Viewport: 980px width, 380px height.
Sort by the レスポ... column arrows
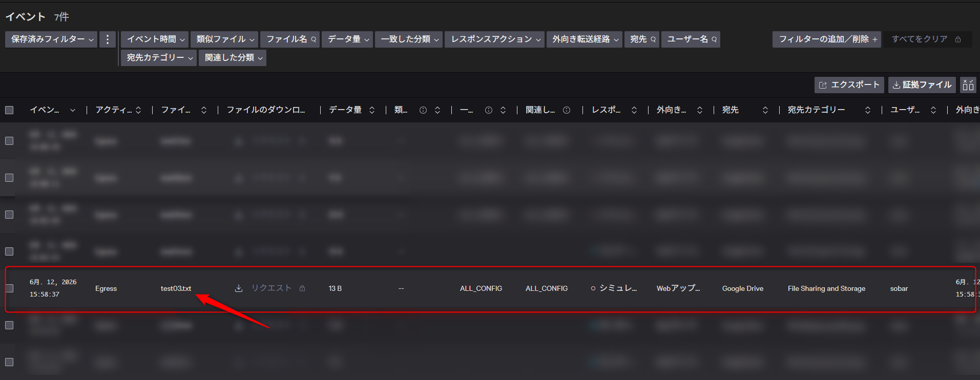pyautogui.click(x=634, y=110)
